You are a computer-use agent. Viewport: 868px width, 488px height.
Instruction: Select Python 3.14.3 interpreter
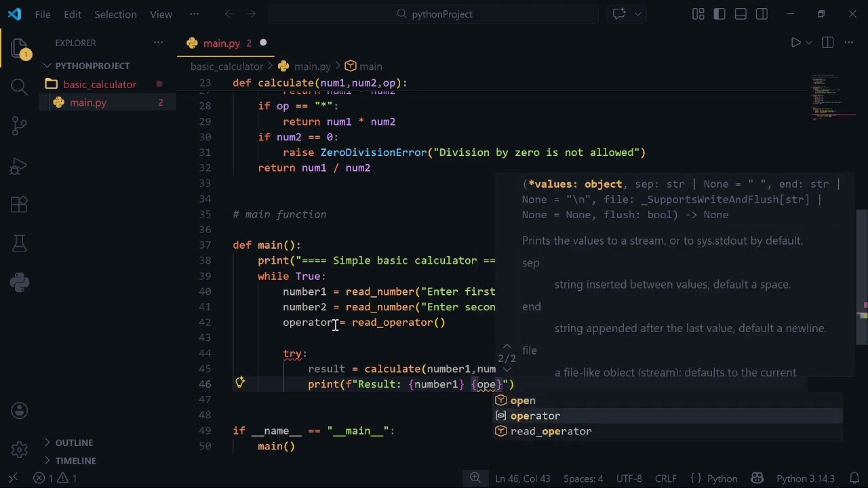[x=806, y=479]
